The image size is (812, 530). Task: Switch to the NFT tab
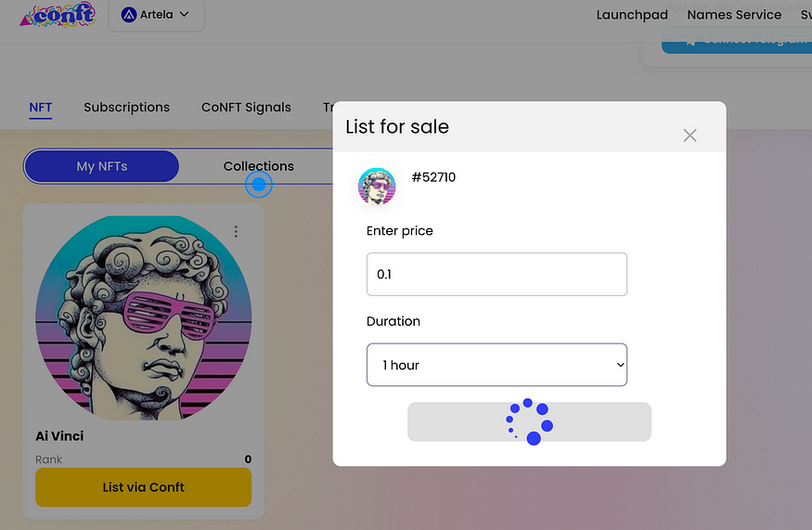click(x=41, y=108)
